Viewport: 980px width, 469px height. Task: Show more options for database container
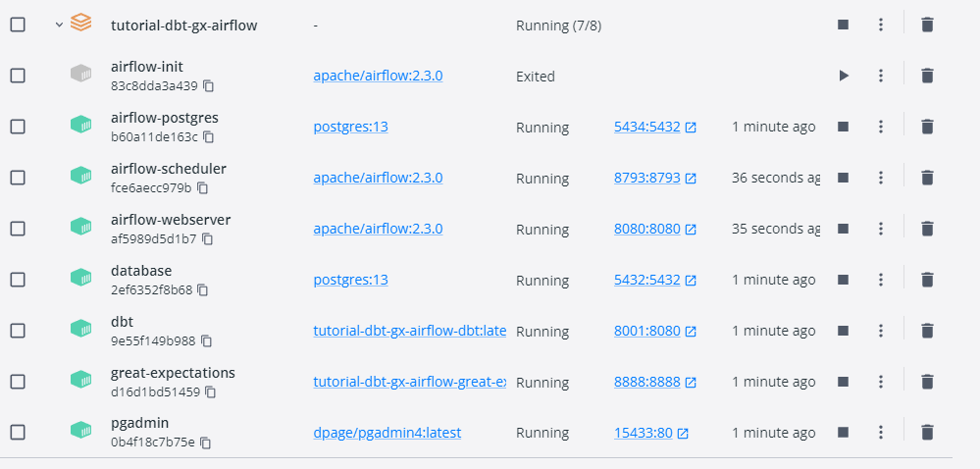click(881, 280)
